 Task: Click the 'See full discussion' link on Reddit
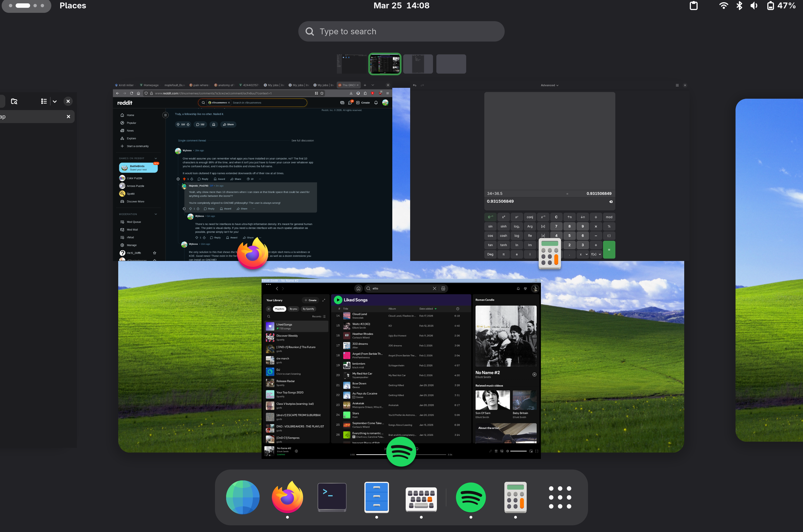pyautogui.click(x=302, y=141)
